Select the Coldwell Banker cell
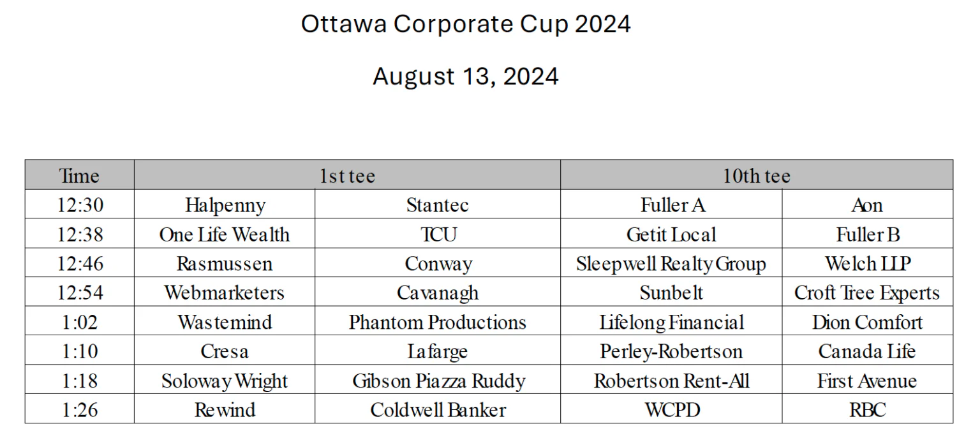 point(437,410)
